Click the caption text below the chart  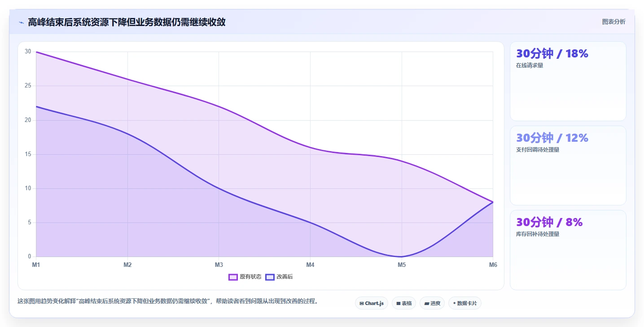[x=168, y=301]
